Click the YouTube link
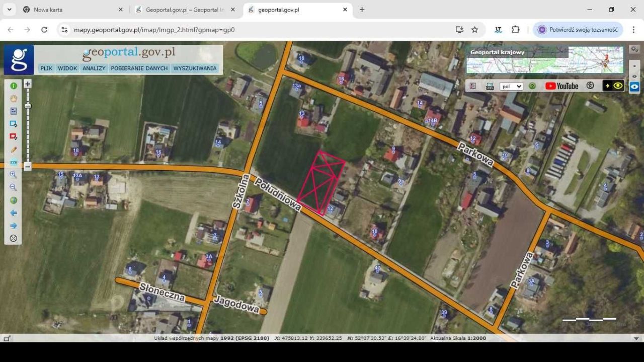Image resolution: width=644 pixels, height=362 pixels. point(561,86)
